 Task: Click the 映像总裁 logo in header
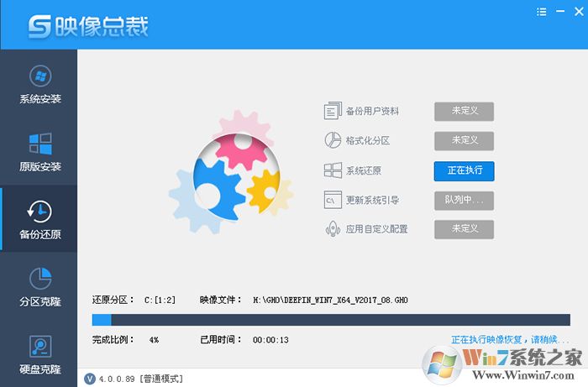click(88, 26)
